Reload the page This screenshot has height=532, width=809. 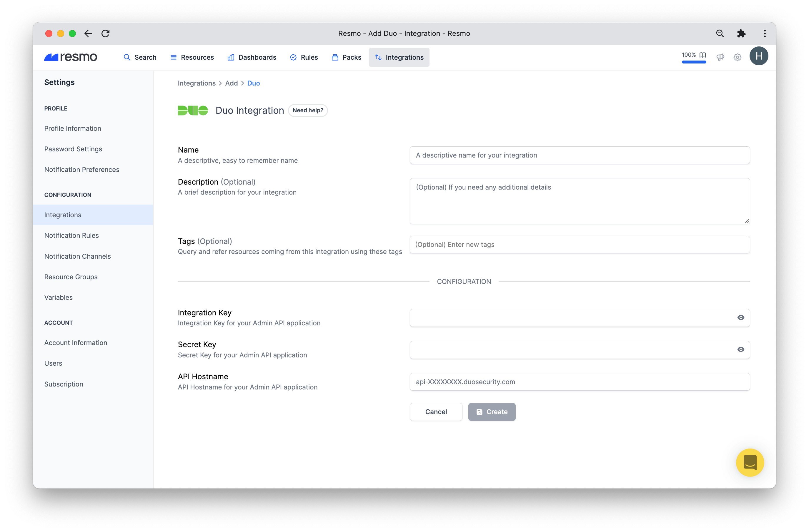click(x=105, y=33)
